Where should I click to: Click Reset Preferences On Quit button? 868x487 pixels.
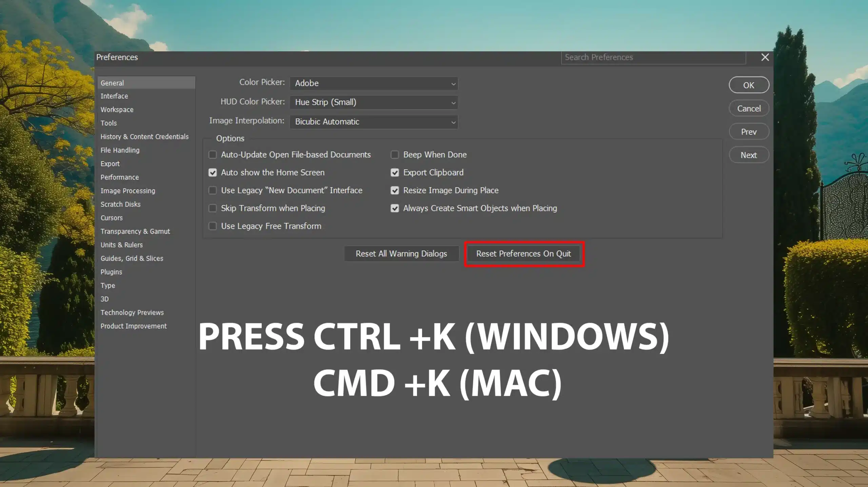[x=524, y=253]
